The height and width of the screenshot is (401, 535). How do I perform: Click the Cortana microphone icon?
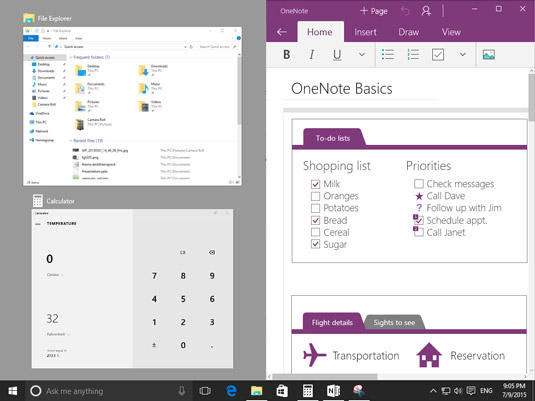[x=182, y=391]
